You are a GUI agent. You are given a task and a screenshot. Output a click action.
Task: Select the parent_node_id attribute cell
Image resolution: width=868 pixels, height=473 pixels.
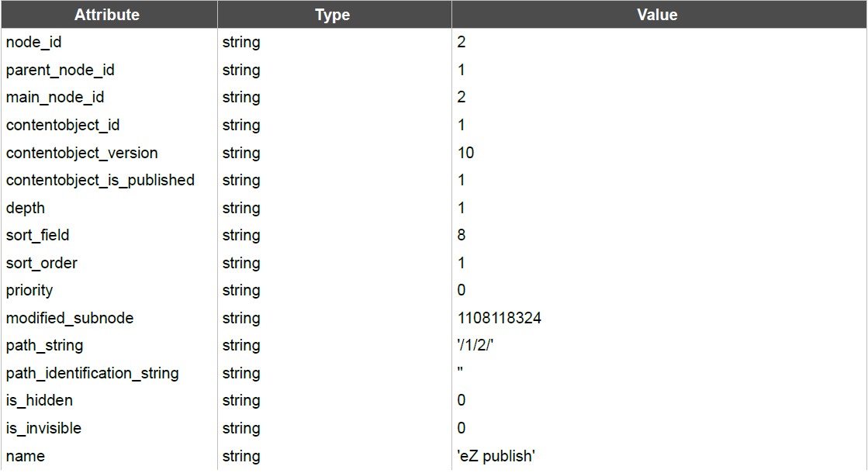[109, 70]
